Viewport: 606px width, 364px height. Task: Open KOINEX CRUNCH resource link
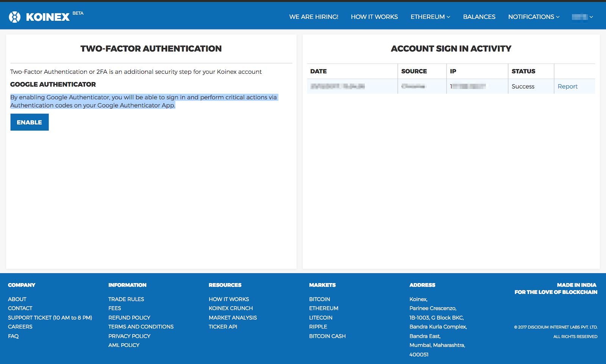(x=231, y=308)
